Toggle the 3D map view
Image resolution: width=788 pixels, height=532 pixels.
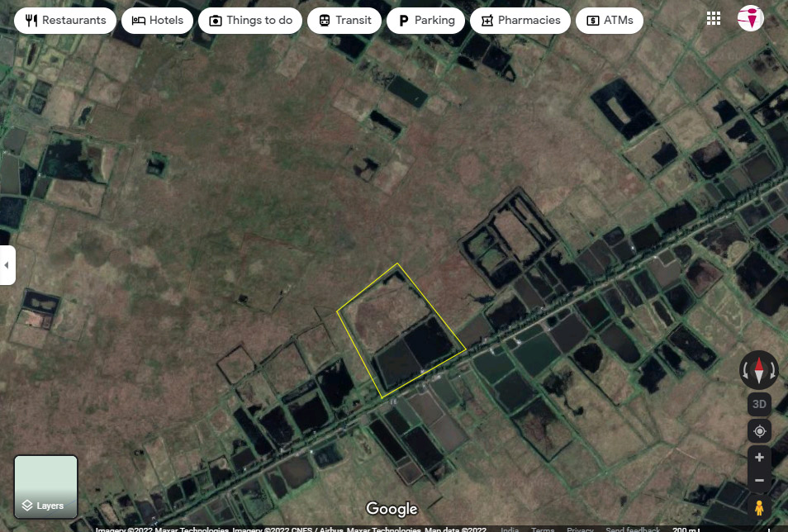759,404
